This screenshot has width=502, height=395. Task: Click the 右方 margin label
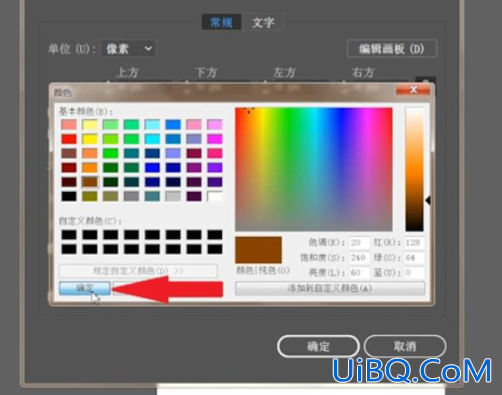(363, 72)
